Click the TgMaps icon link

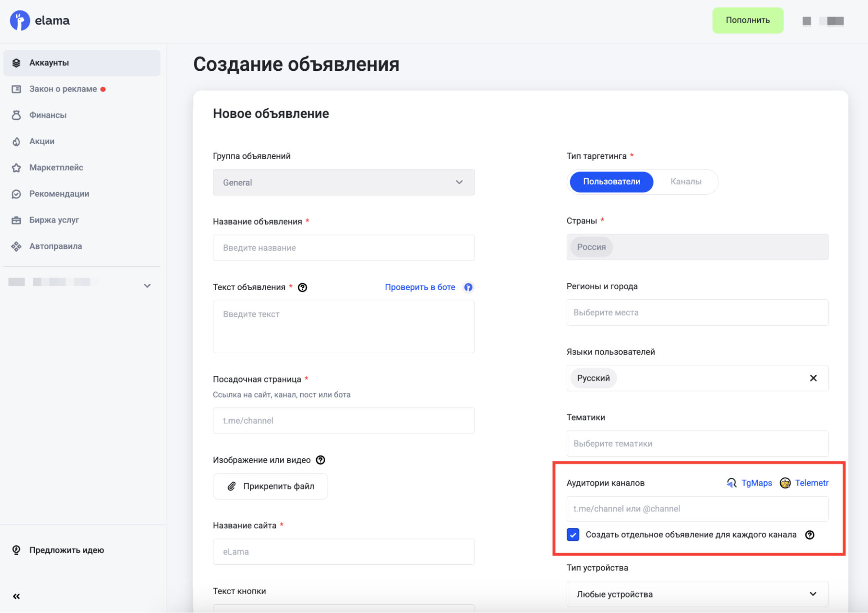tap(732, 483)
